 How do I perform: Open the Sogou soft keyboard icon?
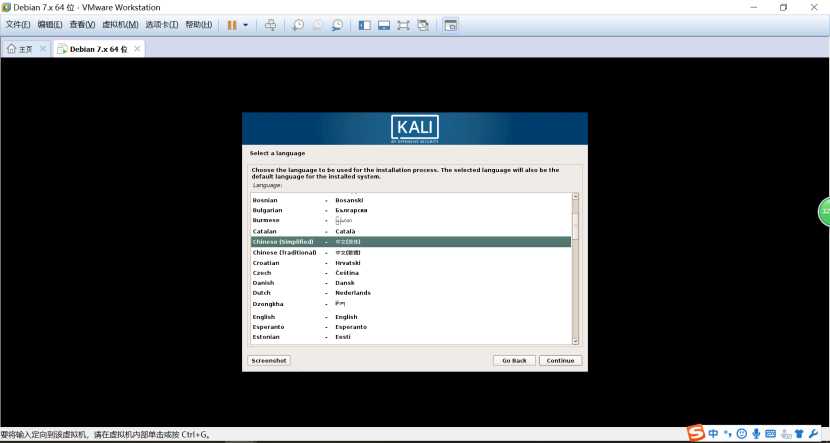[x=771, y=433]
